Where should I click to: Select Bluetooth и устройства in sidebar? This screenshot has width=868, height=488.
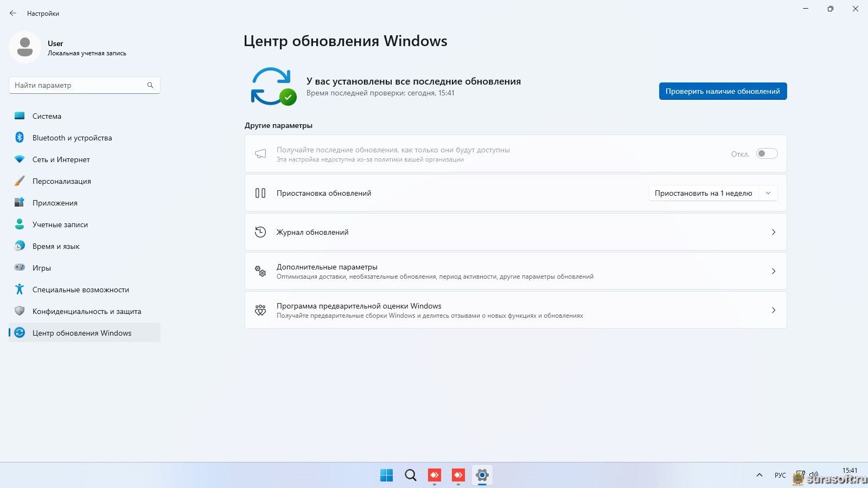tap(85, 137)
